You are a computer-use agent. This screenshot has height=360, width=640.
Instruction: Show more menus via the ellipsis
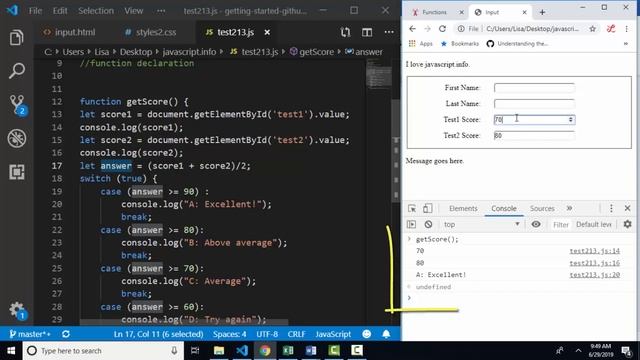tap(161, 11)
